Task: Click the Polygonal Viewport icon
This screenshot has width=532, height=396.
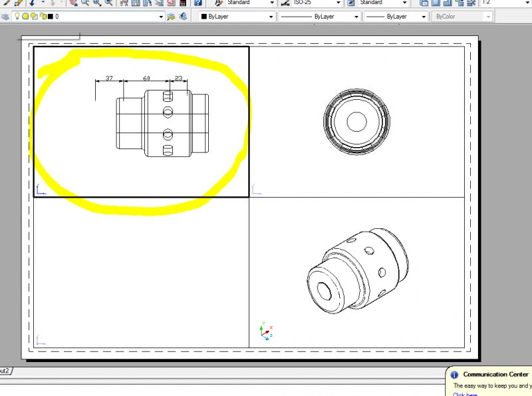Action: (x=448, y=3)
